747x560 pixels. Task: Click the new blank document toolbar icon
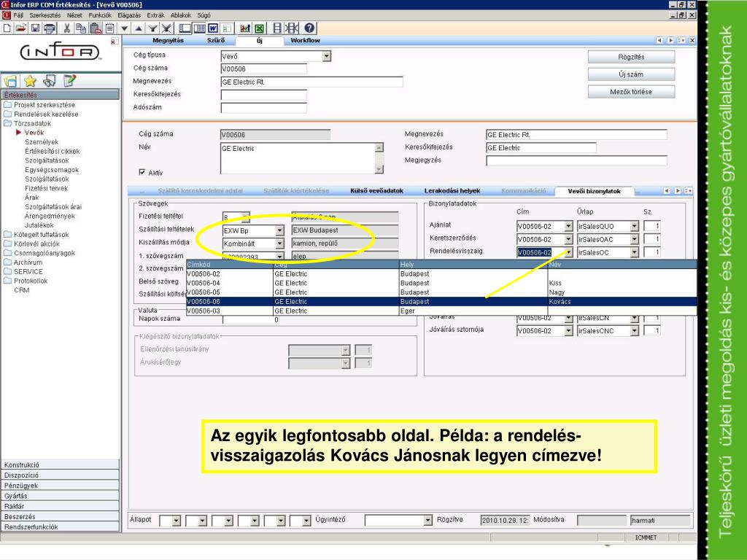7,28
